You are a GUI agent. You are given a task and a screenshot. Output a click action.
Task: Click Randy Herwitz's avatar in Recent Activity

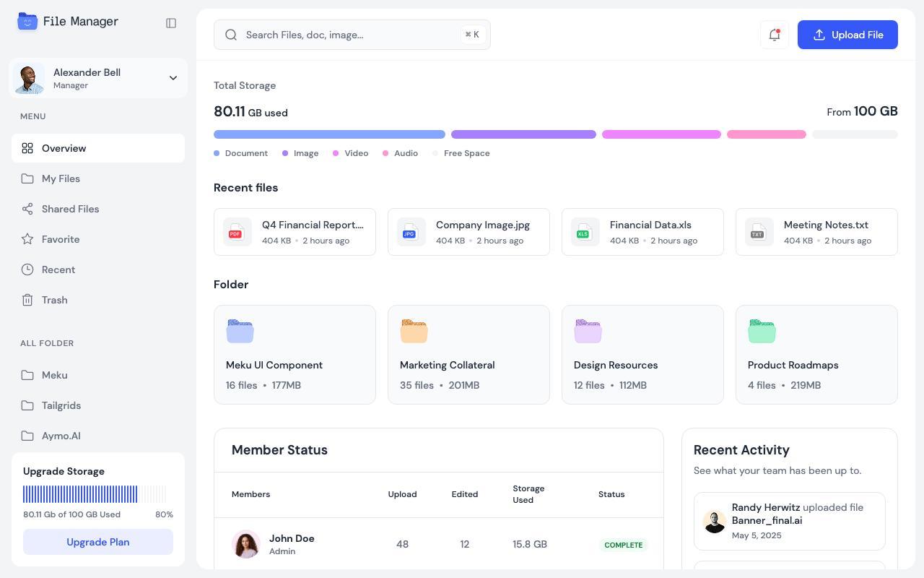[x=715, y=522]
